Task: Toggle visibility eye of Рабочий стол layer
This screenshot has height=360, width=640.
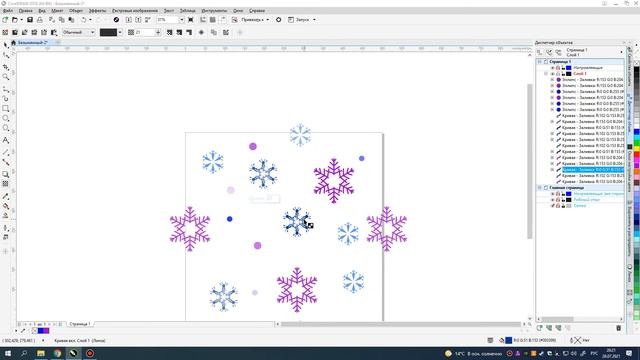Action: click(x=553, y=200)
